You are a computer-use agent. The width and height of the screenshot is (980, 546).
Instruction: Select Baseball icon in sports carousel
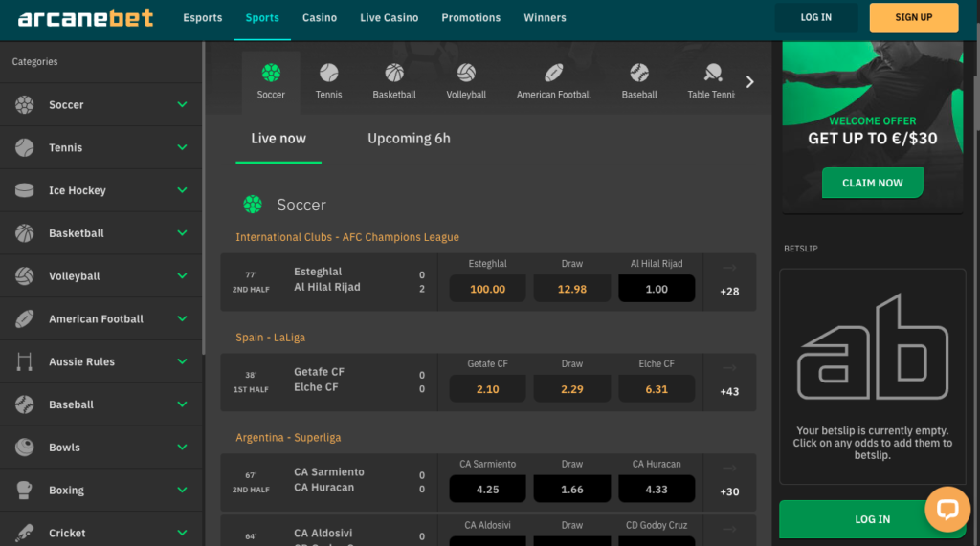point(639,73)
